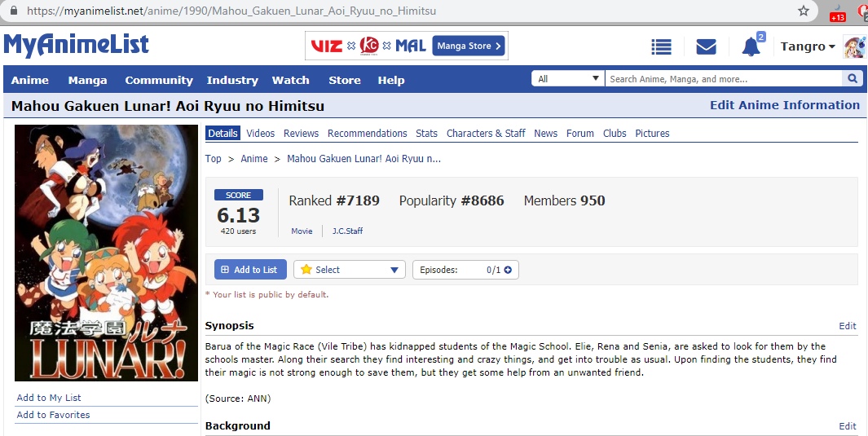The height and width of the screenshot is (436, 868).
Task: Click the Members 950 text
Action: [x=565, y=200]
